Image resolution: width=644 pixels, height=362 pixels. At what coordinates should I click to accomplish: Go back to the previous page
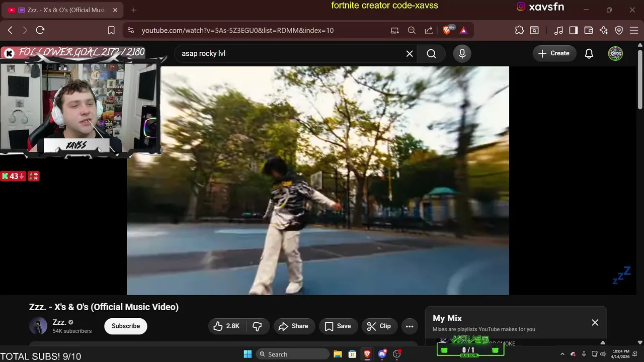(10, 30)
